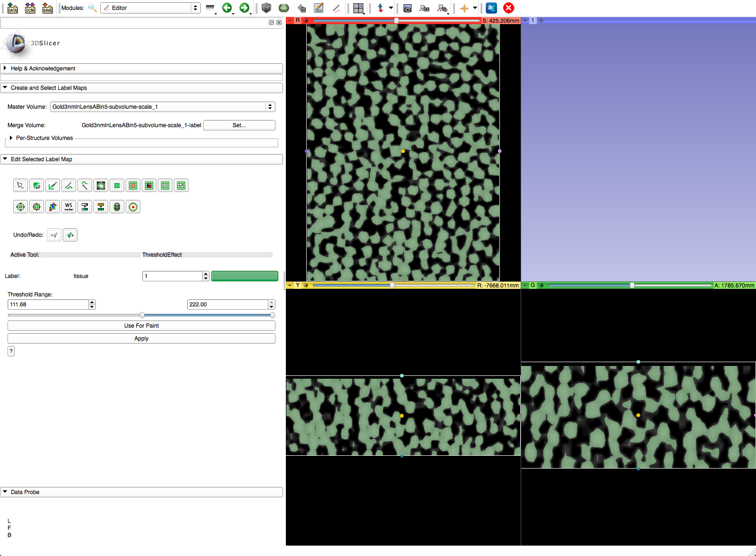Toggle the Erase Label tool
Image resolution: width=756 pixels, height=556 pixels.
36,186
